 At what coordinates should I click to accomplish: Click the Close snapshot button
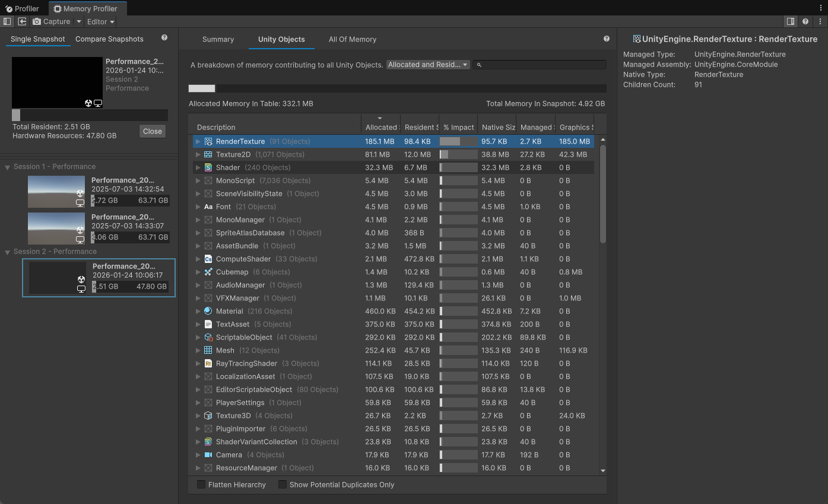point(153,131)
